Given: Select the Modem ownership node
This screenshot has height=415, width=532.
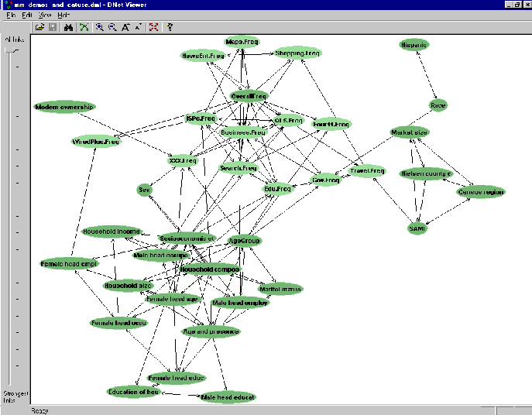Looking at the screenshot, I should coord(64,107).
